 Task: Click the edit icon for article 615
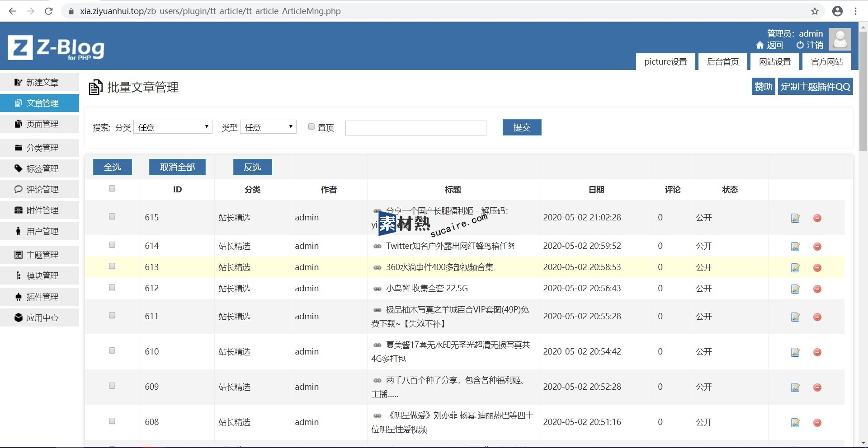click(x=795, y=218)
